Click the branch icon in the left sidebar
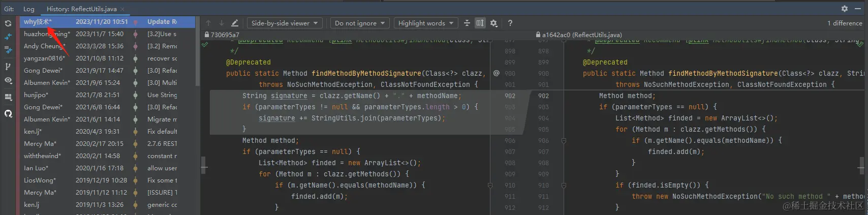This screenshot has height=215, width=868. [8, 66]
